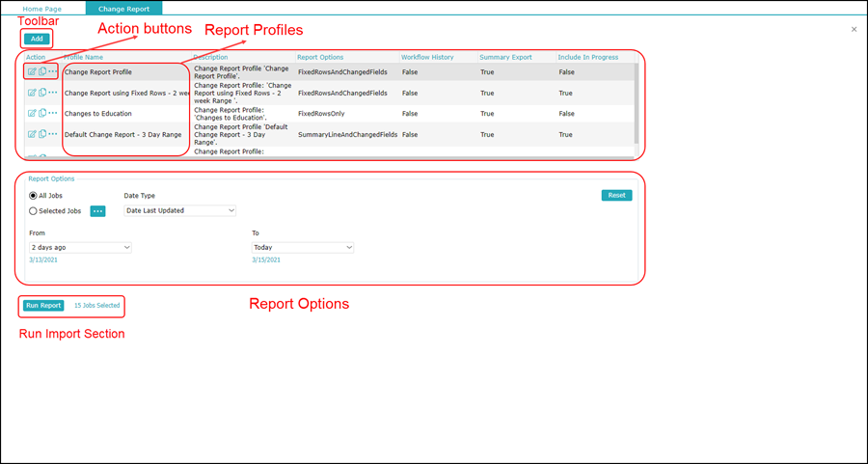
Task: Open more actions for Change Report Profile
Action: pos(53,72)
